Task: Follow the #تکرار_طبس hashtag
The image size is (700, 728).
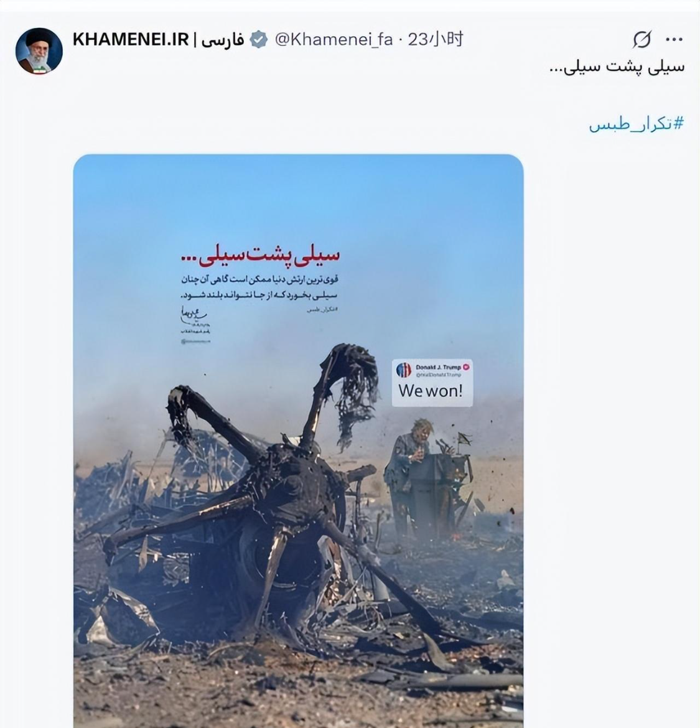Action: (x=637, y=124)
